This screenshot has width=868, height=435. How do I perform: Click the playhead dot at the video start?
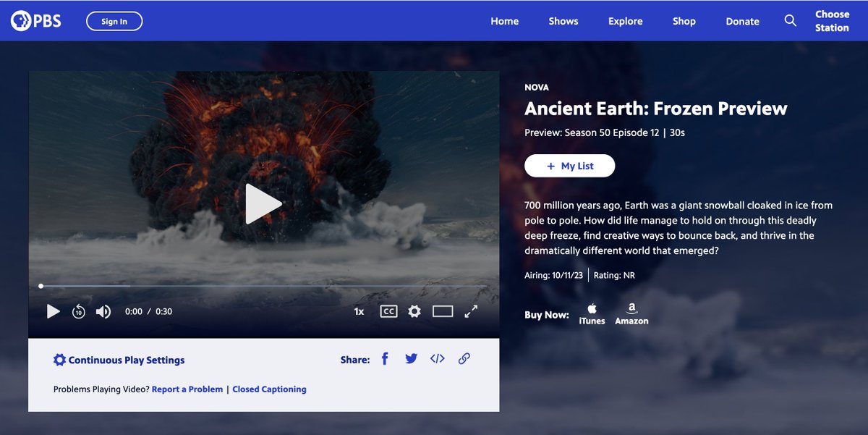41,286
